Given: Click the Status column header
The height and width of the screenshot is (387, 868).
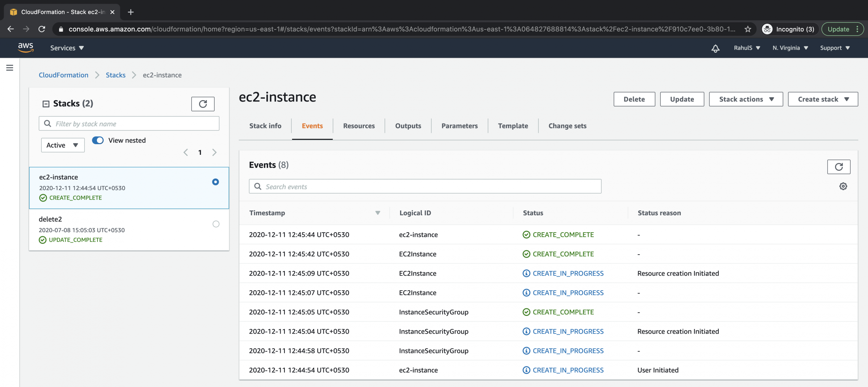Looking at the screenshot, I should pyautogui.click(x=533, y=213).
